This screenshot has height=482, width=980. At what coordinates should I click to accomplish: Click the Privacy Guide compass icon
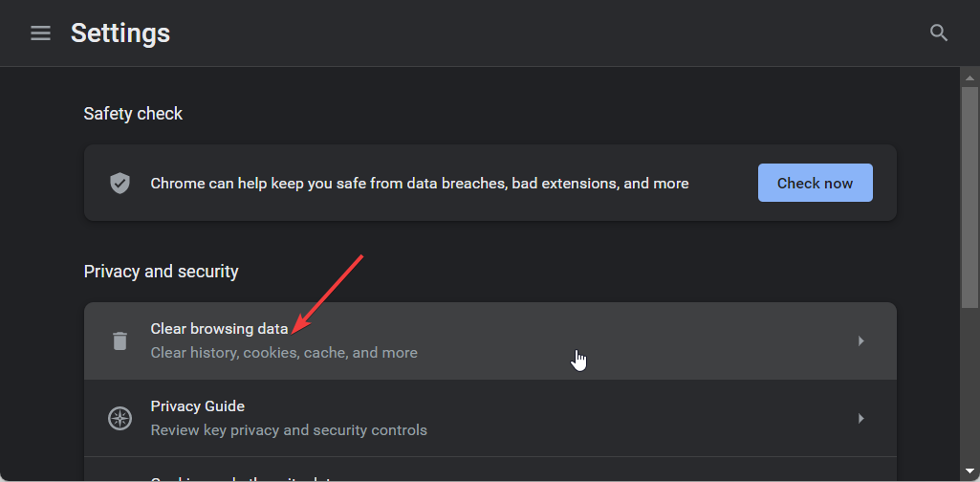click(x=120, y=418)
